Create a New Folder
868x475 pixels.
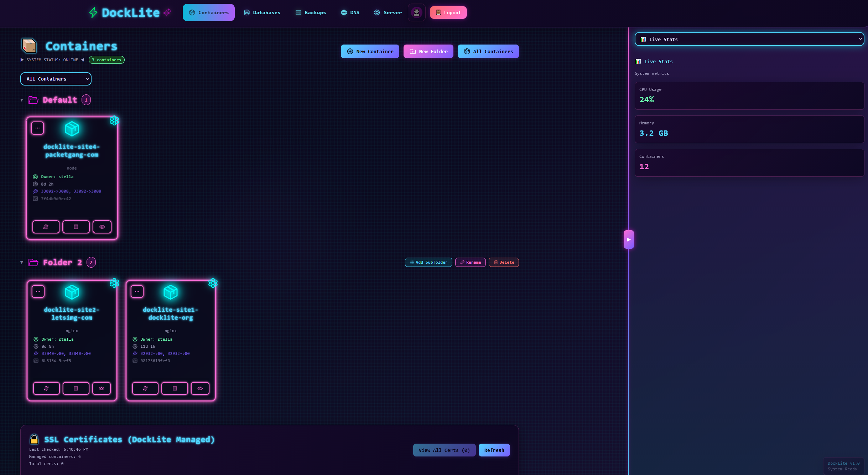click(428, 51)
